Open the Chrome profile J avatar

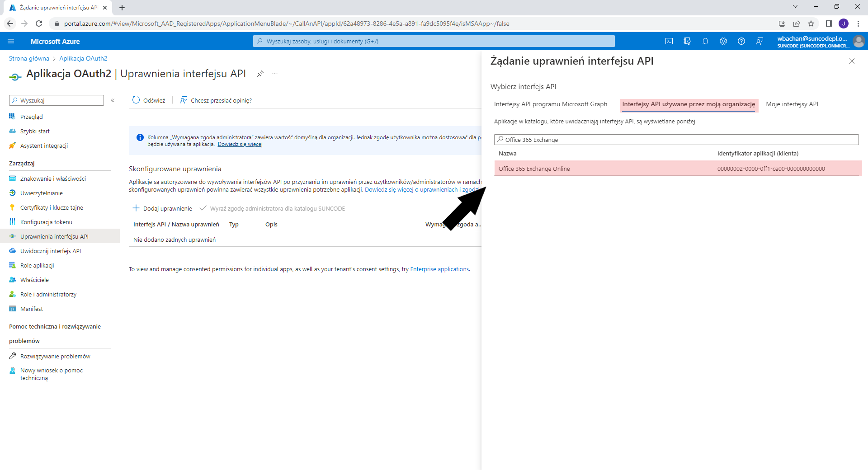[x=844, y=23]
